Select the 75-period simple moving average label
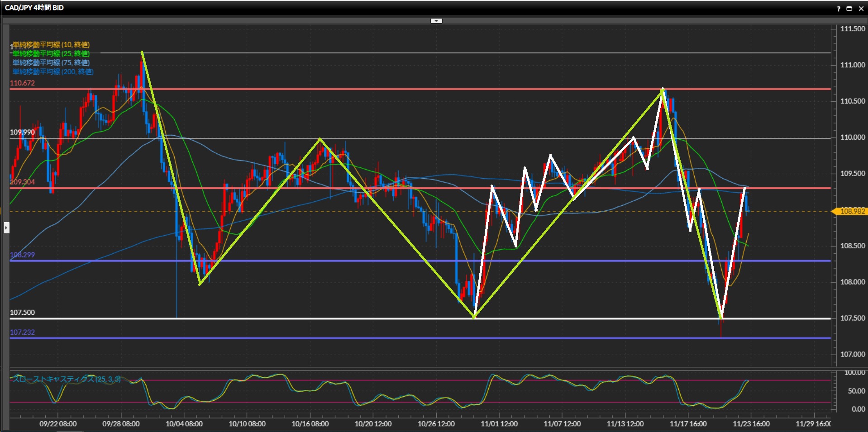Screen dimensions: 868x432 pyautogui.click(x=51, y=62)
